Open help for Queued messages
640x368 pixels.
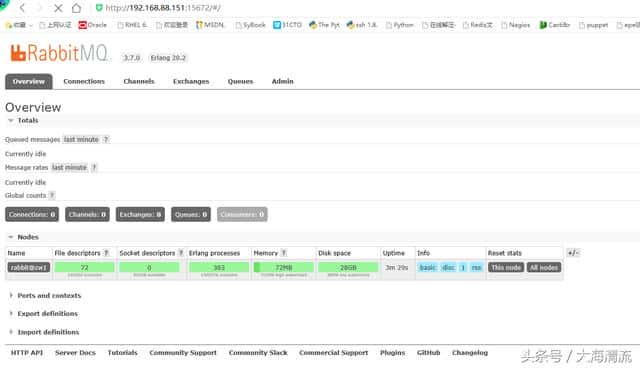point(106,140)
